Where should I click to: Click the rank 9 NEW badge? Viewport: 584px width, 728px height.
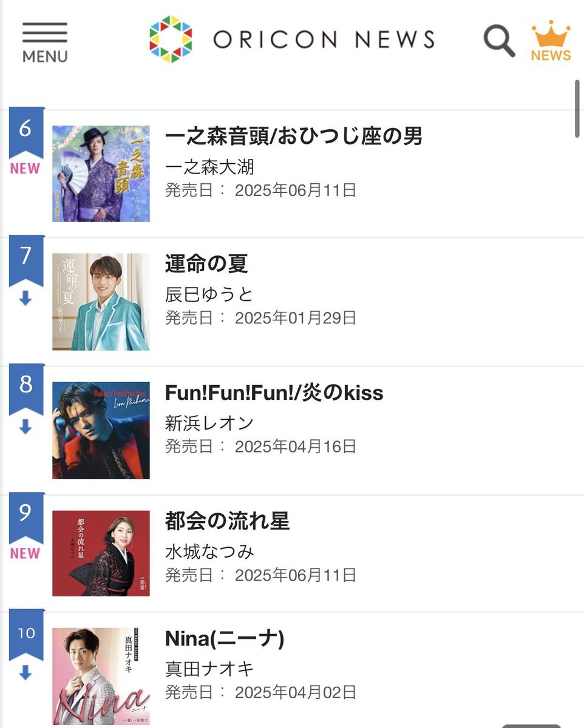[25, 553]
